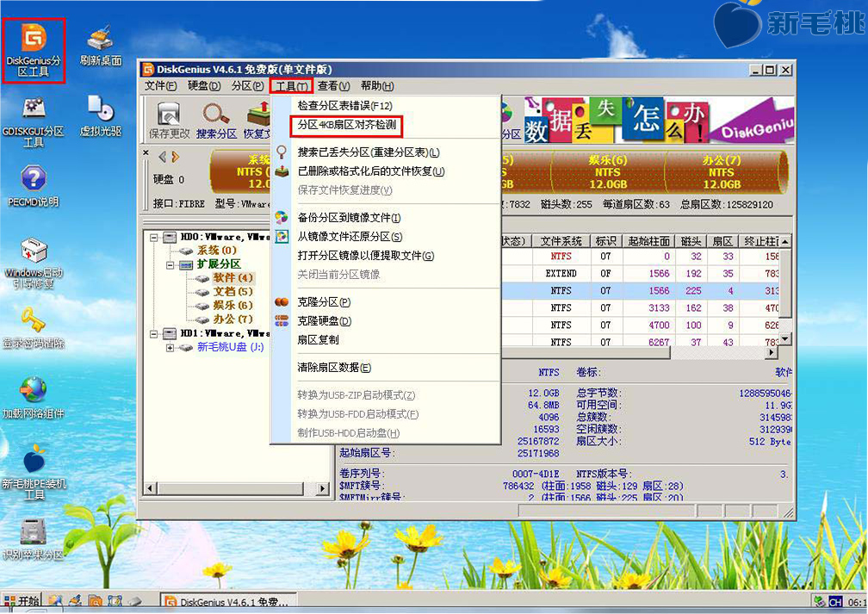Screen dimensions: 868x614
Task: Click DiskGenius taskbar button
Action: 228,602
